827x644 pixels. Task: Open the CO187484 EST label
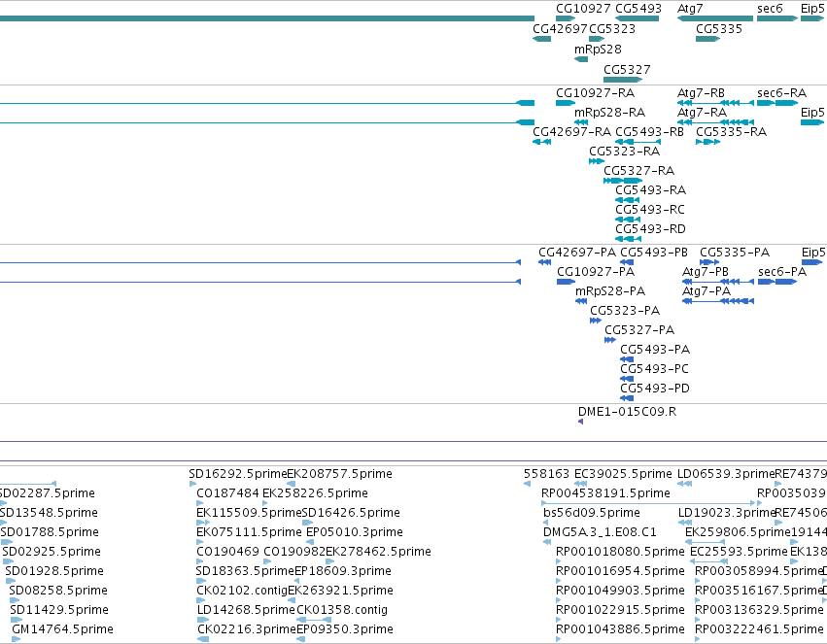227,493
